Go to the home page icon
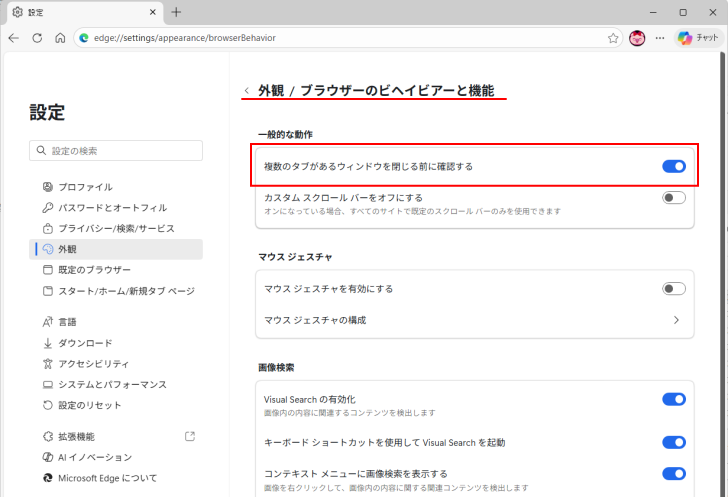Screen dimensions: 728x497 click(60, 38)
